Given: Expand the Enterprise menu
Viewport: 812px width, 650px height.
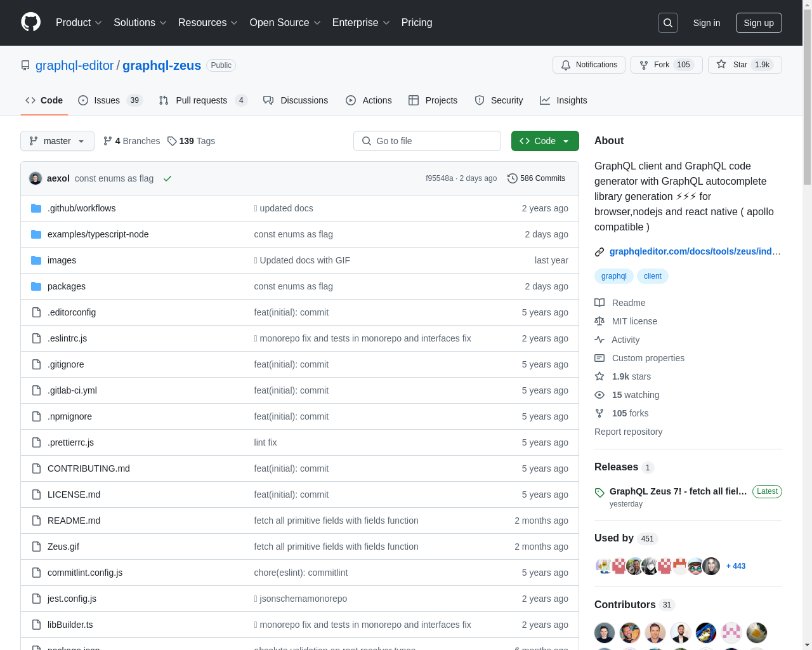Looking at the screenshot, I should 361,23.
